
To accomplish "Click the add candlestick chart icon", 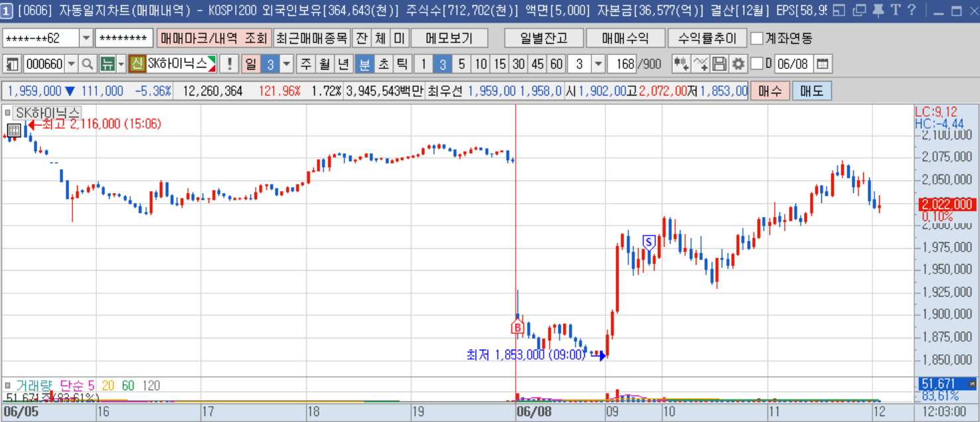I will tap(681, 64).
